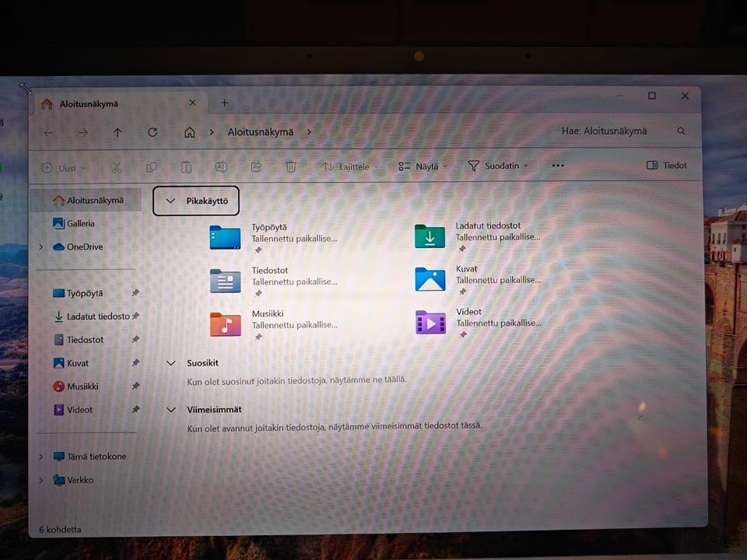Image resolution: width=747 pixels, height=560 pixels.
Task: Open the Uusi new item dropdown
Action: coord(63,168)
